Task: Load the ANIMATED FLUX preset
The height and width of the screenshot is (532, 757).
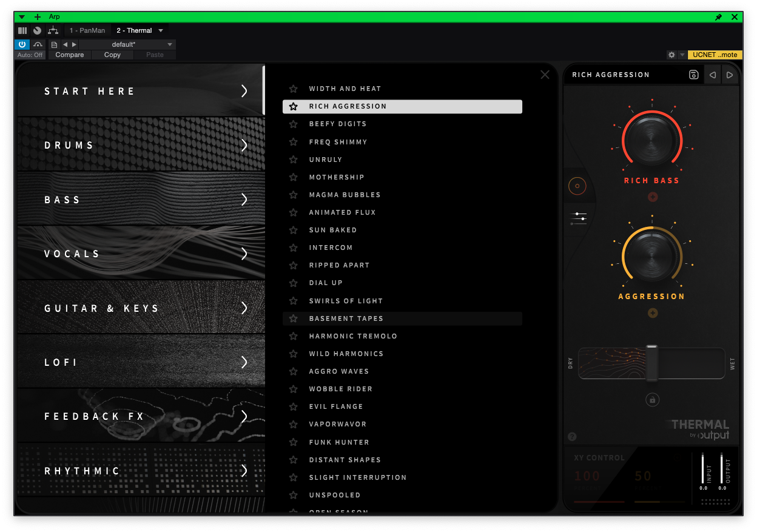Action: pyautogui.click(x=402, y=212)
